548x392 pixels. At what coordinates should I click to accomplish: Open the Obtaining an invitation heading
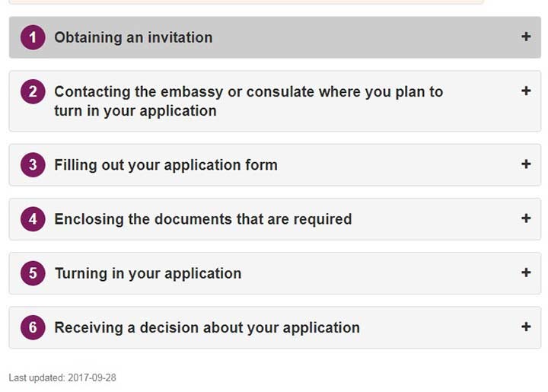click(x=133, y=37)
